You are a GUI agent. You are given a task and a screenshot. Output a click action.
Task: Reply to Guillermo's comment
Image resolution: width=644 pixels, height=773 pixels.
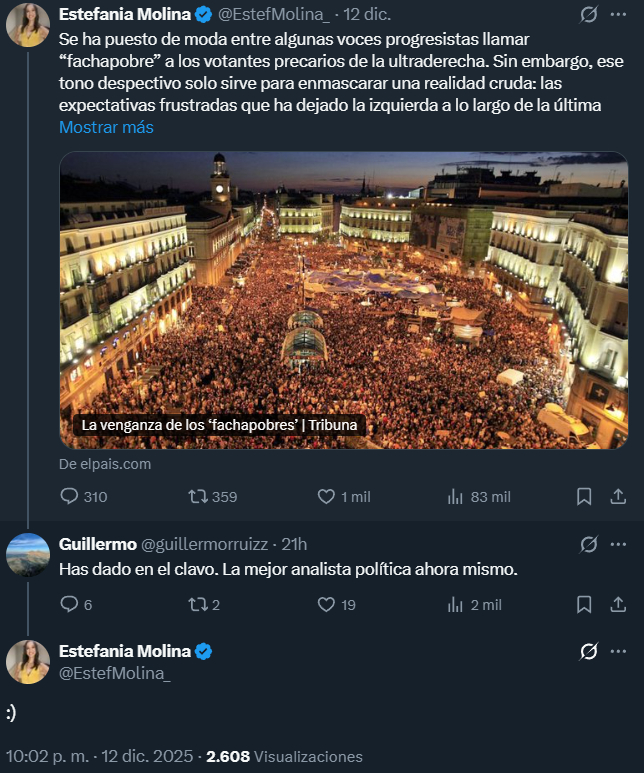[x=69, y=604]
